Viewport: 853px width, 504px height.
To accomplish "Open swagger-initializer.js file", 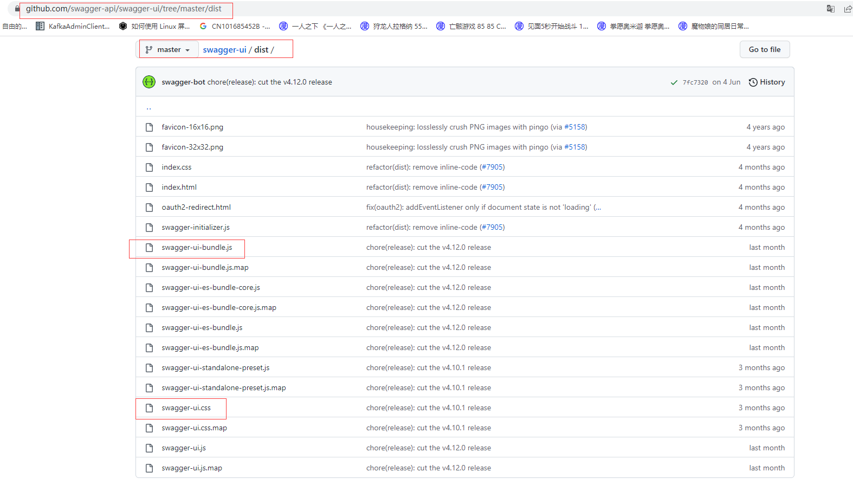I will point(196,228).
